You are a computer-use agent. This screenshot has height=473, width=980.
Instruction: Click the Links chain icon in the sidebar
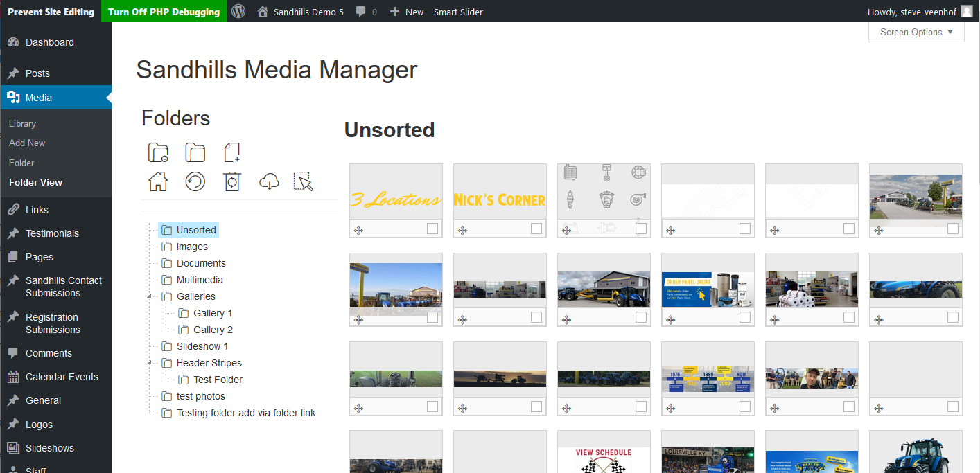[x=13, y=210]
